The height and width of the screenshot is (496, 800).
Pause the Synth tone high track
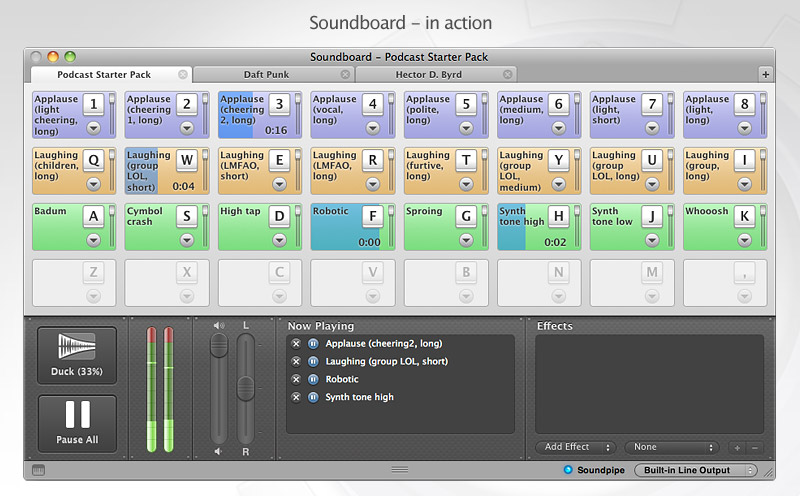coord(311,398)
